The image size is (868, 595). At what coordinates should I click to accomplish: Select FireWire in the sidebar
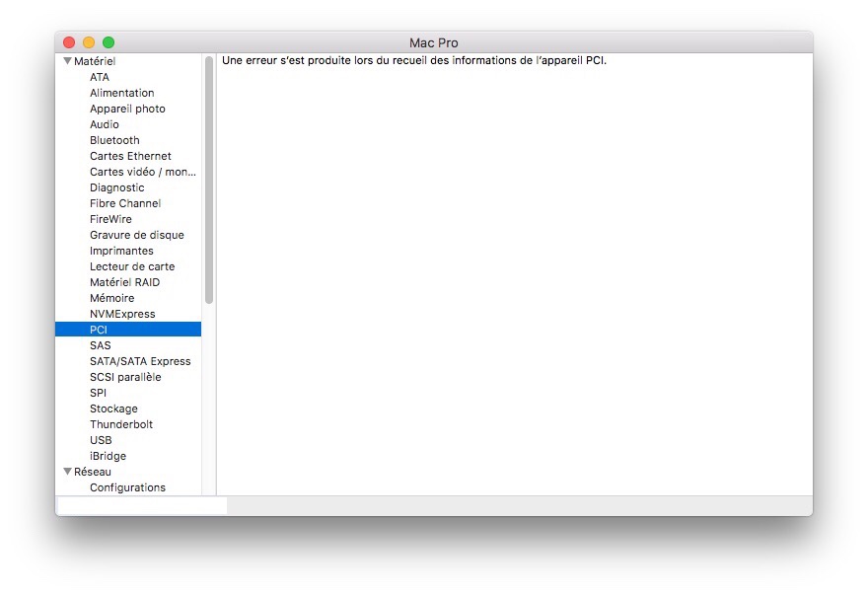(110, 219)
